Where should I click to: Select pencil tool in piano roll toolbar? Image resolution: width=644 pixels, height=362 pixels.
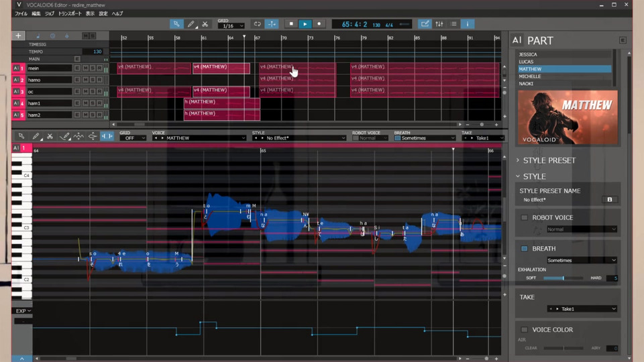point(36,136)
